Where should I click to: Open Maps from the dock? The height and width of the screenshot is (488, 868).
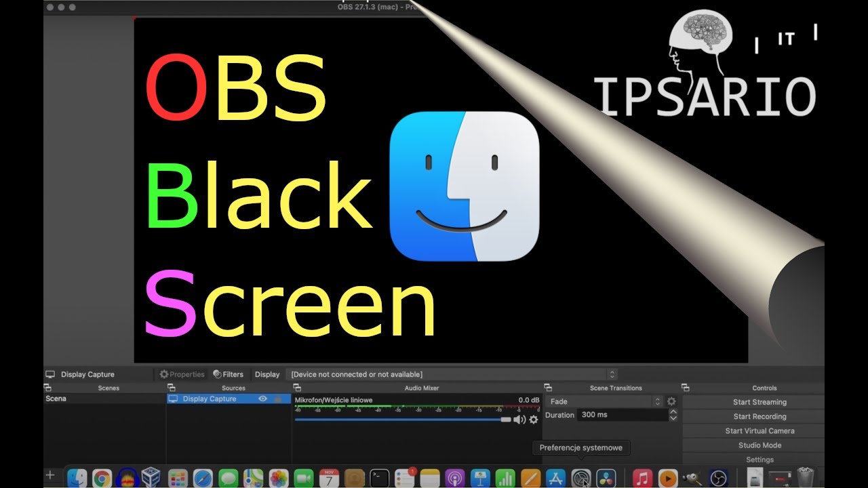click(x=254, y=478)
